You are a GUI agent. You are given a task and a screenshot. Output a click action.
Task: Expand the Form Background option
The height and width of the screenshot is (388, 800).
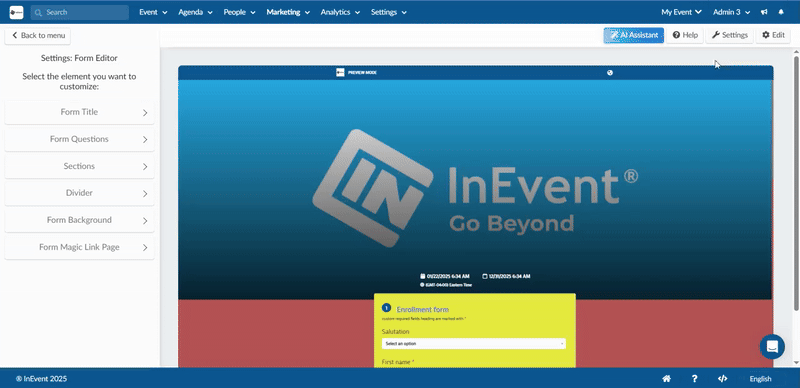coord(80,221)
